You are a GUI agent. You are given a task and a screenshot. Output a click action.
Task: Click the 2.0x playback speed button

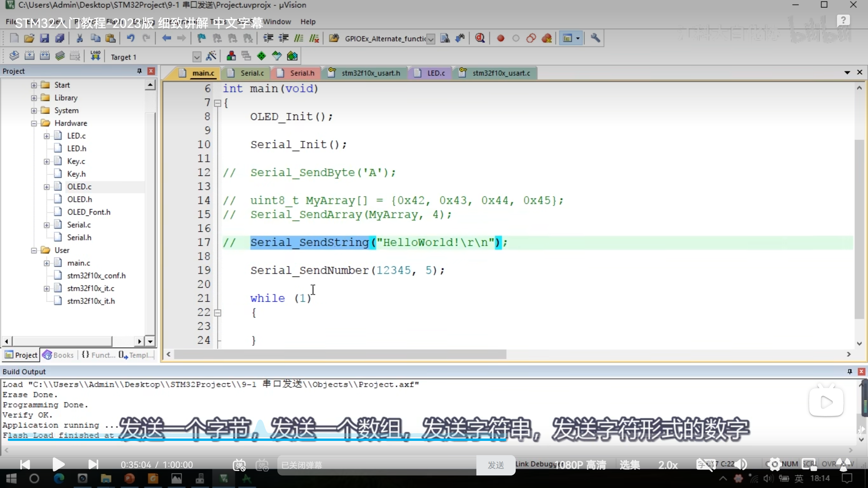click(x=668, y=465)
